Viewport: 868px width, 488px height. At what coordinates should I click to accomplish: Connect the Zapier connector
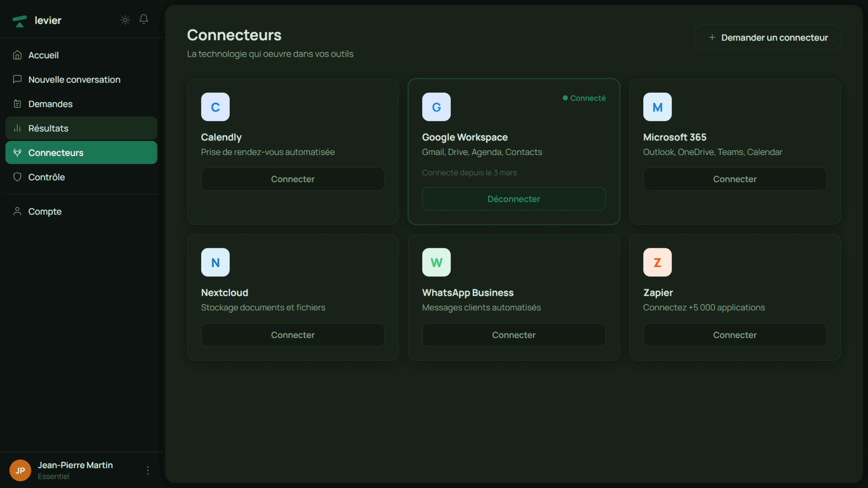735,335
